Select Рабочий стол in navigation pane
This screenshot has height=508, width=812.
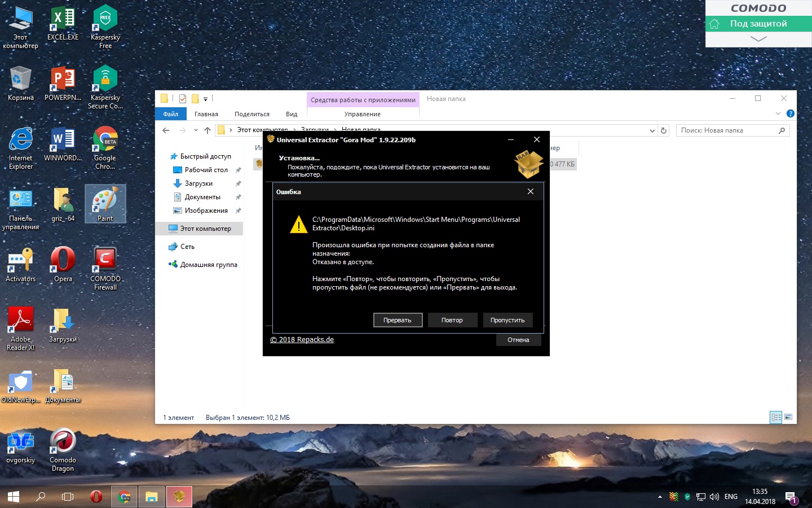pos(206,170)
